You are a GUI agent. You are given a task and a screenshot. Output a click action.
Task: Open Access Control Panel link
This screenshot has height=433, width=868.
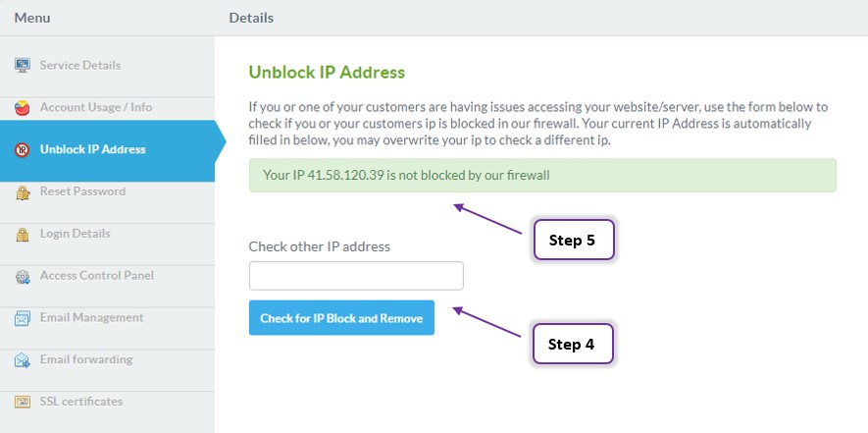pyautogui.click(x=107, y=276)
